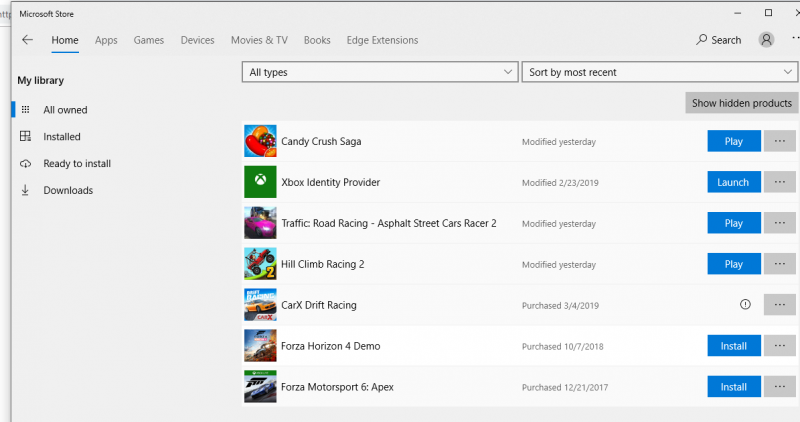Select Installed in My library sidebar
The image size is (800, 422).
62,137
